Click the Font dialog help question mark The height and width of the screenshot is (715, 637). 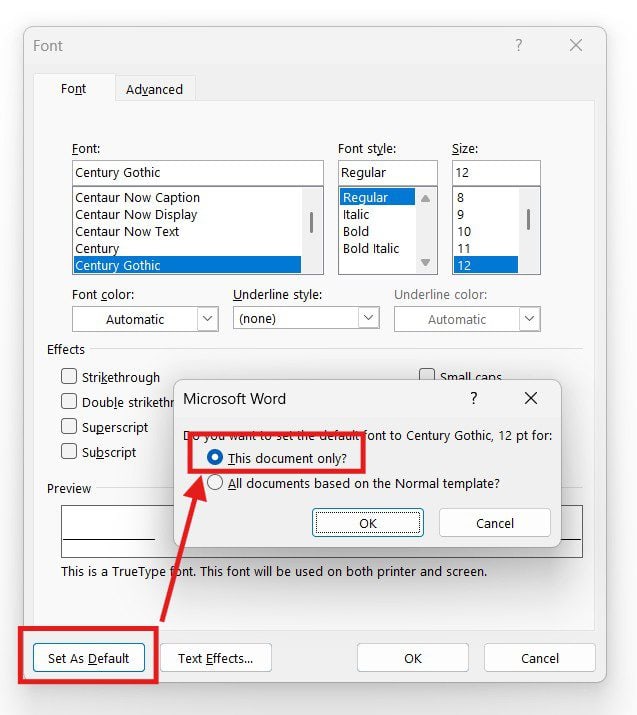(518, 45)
